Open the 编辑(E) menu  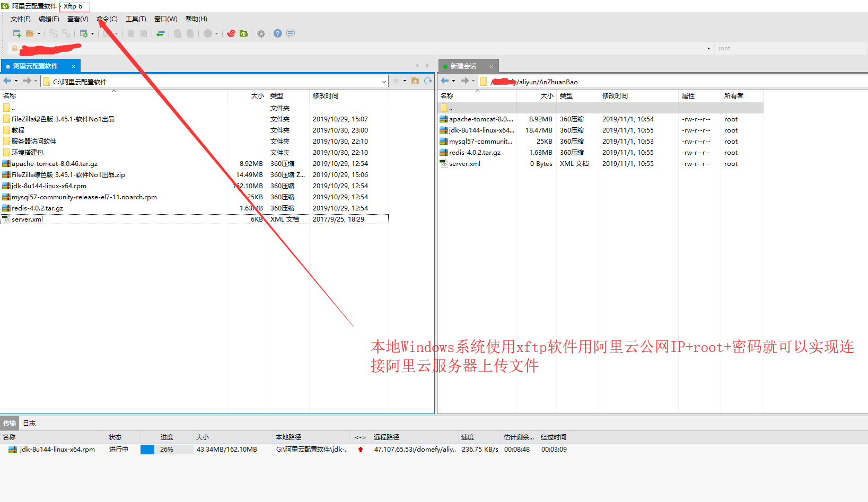pos(49,19)
